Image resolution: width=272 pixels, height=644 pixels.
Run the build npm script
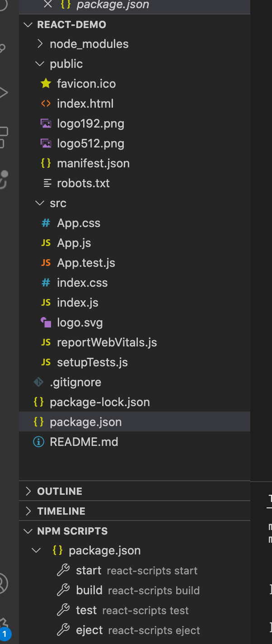point(89,590)
